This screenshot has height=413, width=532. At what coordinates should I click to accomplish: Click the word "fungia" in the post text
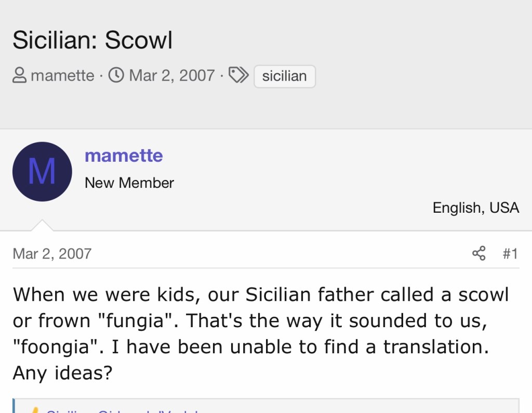point(136,320)
